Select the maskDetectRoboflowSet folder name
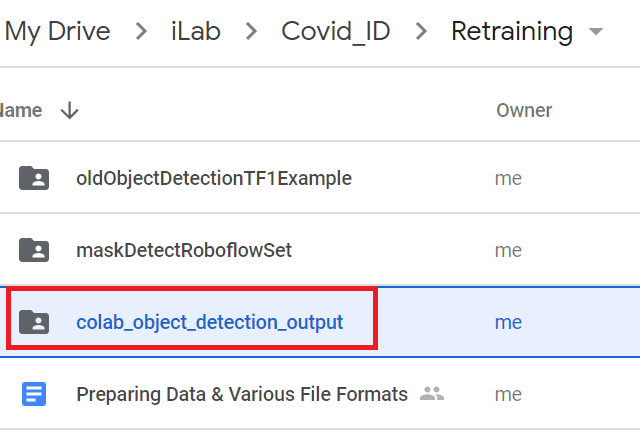Image resolution: width=640 pixels, height=432 pixels. [x=184, y=250]
